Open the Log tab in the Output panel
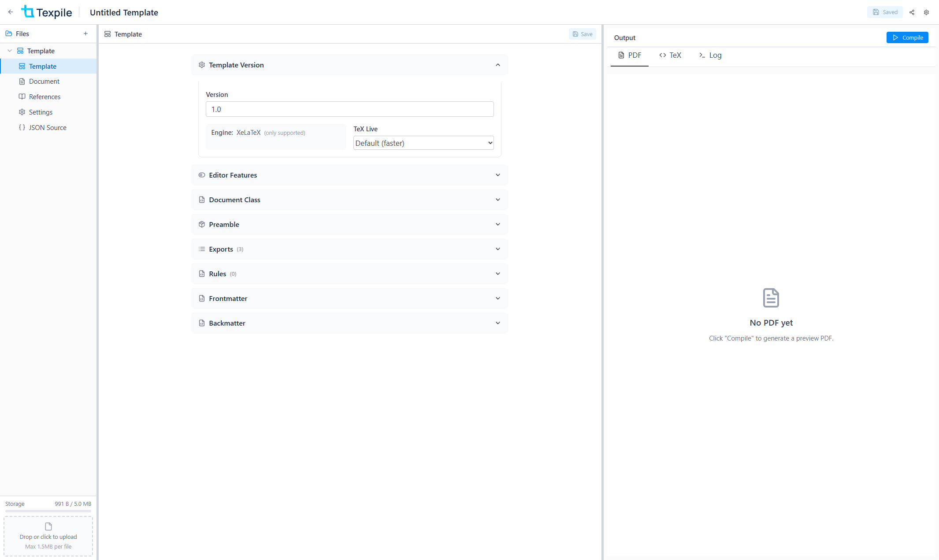The image size is (939, 560). click(710, 55)
